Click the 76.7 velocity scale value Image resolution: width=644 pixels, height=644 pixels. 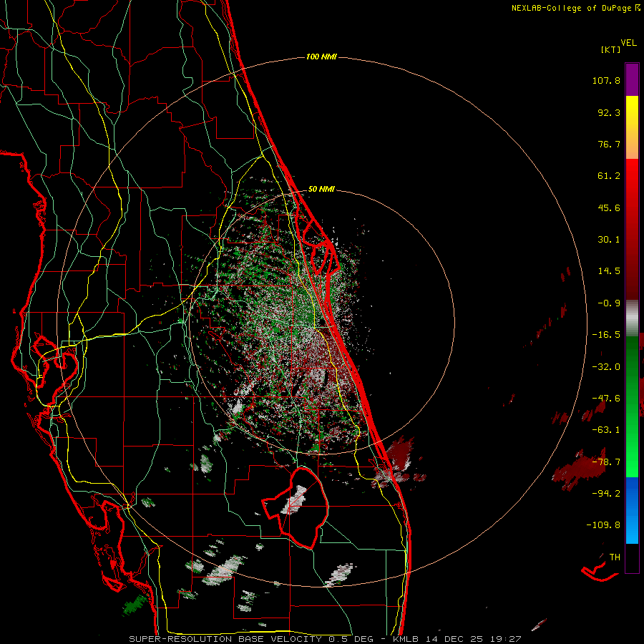click(609, 144)
